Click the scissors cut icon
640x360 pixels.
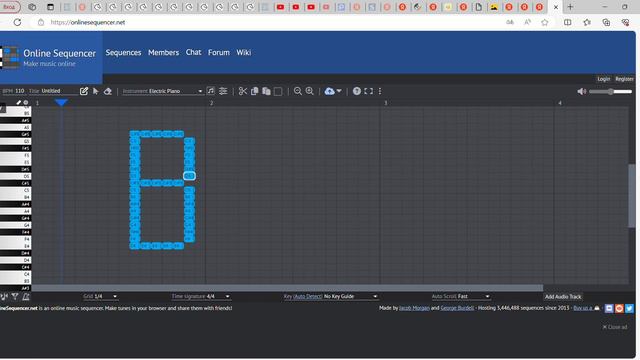pos(243,91)
